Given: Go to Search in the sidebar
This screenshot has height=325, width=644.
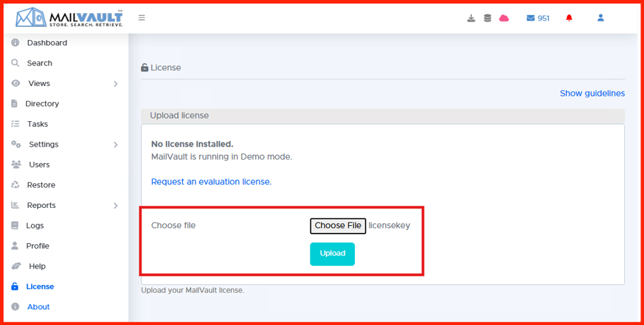Looking at the screenshot, I should coord(39,63).
